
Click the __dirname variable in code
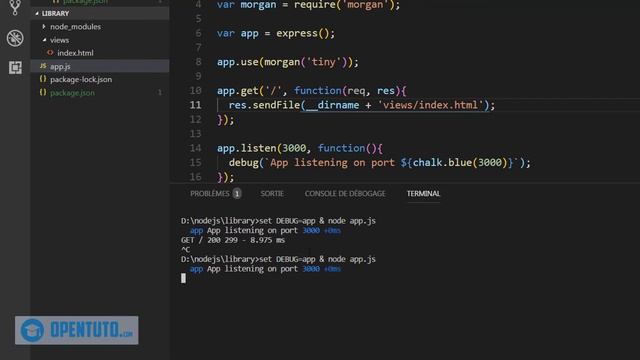tap(332, 105)
